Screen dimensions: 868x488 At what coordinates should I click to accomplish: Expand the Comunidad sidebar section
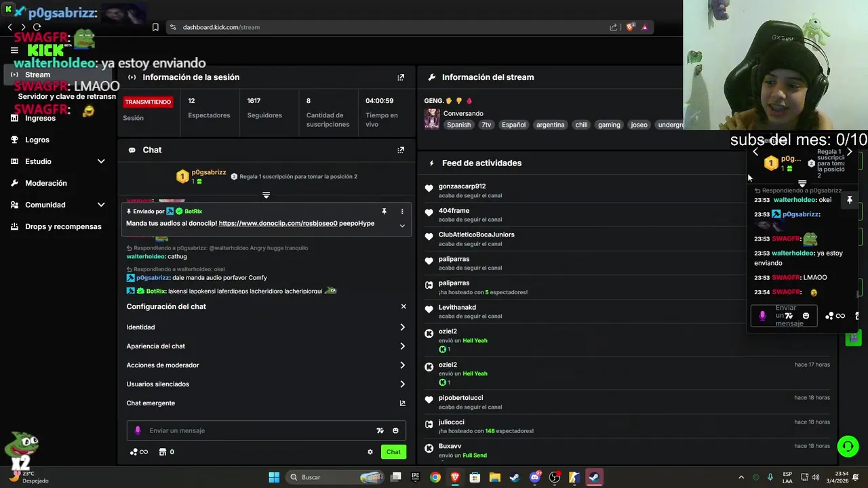click(x=58, y=205)
